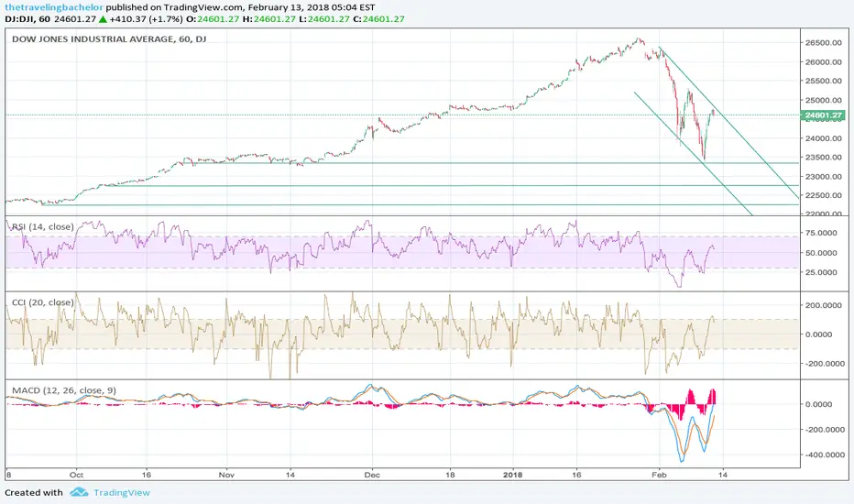Click the O:24601.27 open value
The height and width of the screenshot is (504, 854).
[213, 19]
